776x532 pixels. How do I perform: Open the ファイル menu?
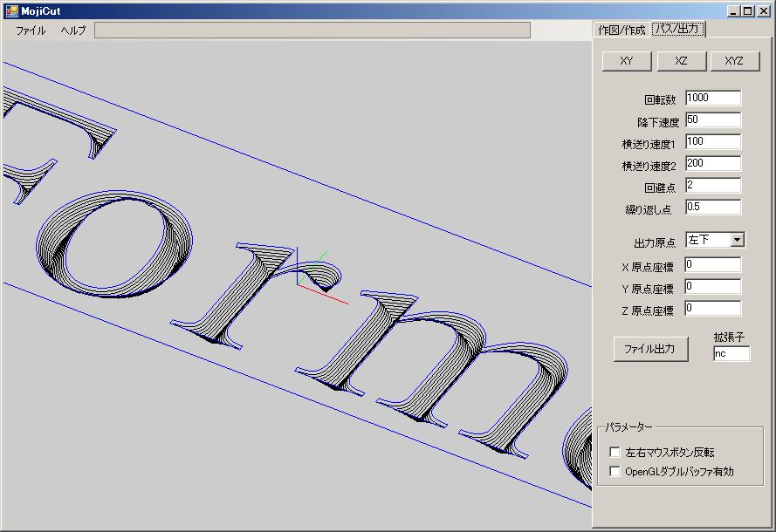(31, 31)
